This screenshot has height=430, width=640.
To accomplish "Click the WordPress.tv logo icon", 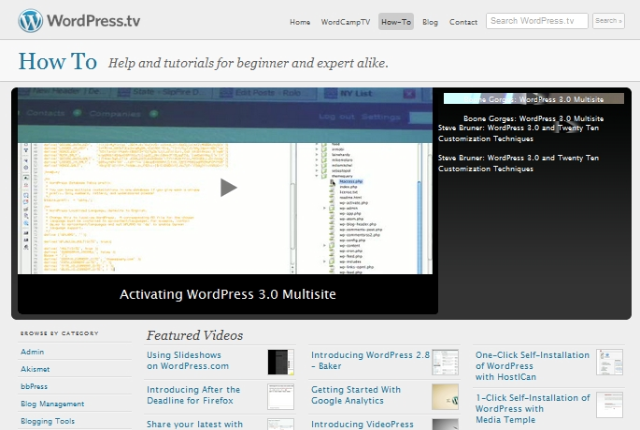I will [x=30, y=20].
